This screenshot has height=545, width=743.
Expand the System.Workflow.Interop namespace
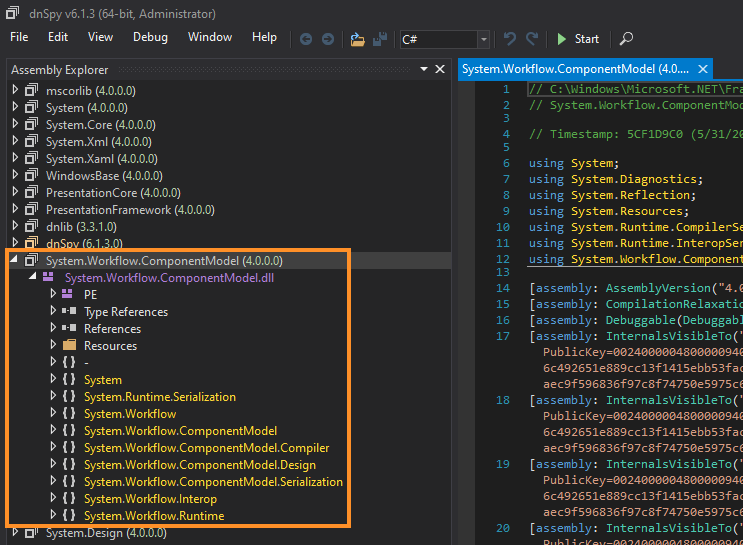pos(53,498)
